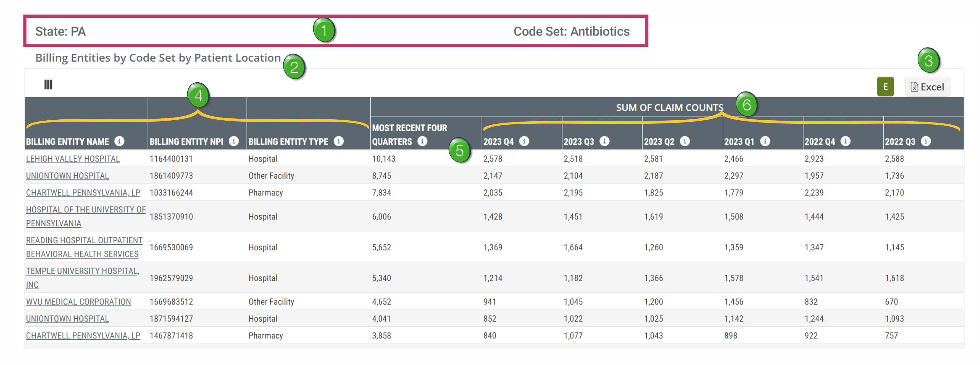Open Reading Hospital Outpatient Behavioral Health link
980x365 pixels.
click(84, 241)
